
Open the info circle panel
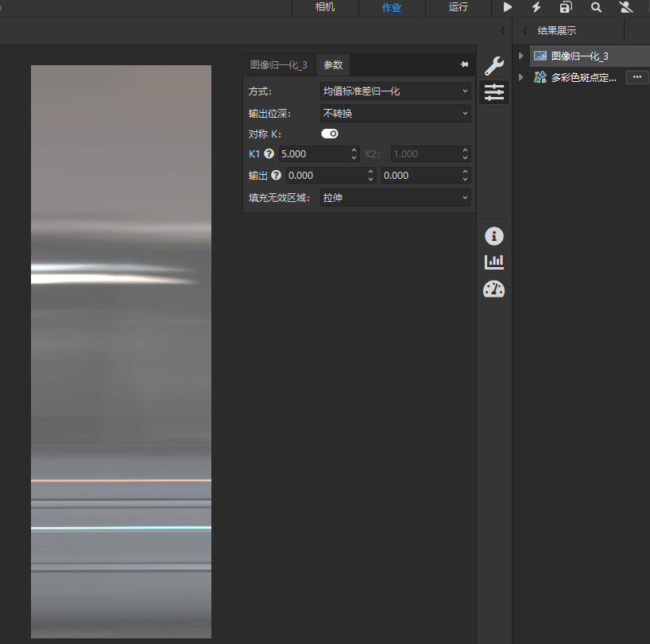click(x=494, y=236)
